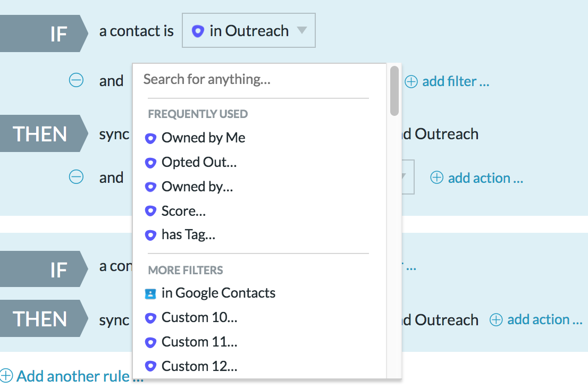Viewport: 588px width, 388px height.
Task: Click the lower THEN rule label
Action: click(x=44, y=318)
